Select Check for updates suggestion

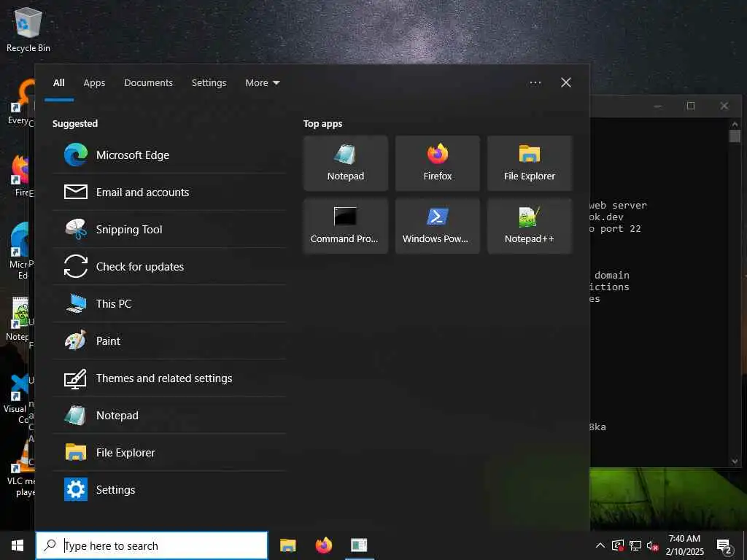pyautogui.click(x=169, y=266)
